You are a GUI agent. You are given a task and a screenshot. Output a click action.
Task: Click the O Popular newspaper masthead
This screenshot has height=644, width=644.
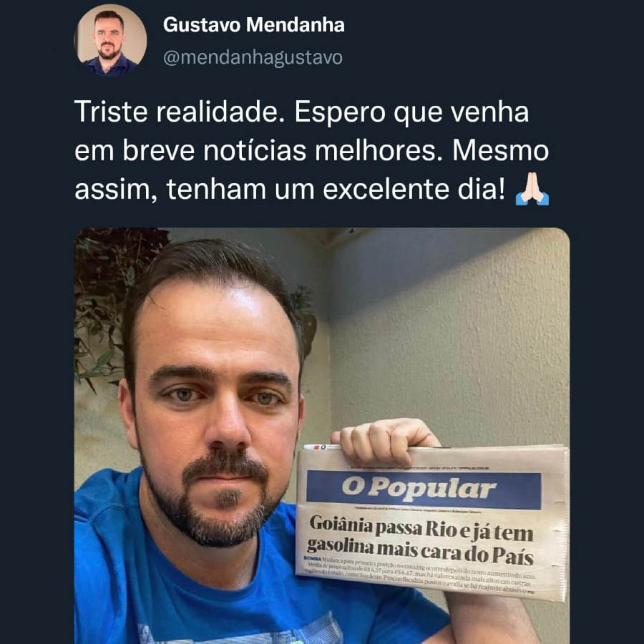[424, 489]
